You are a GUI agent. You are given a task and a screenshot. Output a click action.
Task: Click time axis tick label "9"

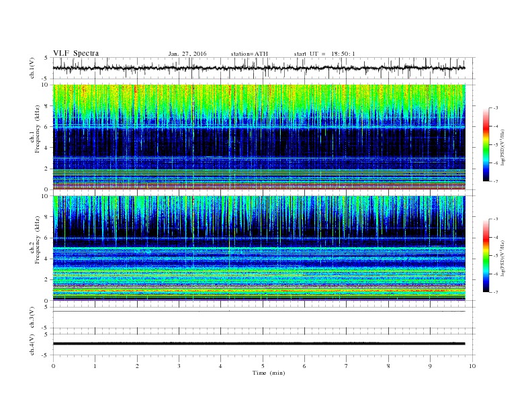tap(430, 366)
